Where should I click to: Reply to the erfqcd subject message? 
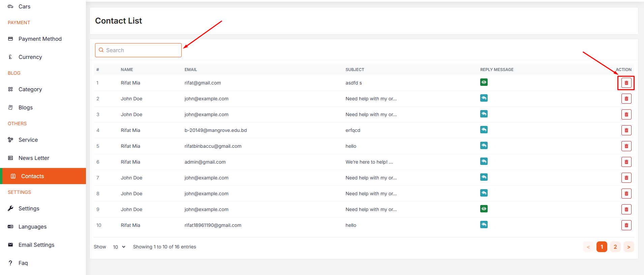(484, 130)
